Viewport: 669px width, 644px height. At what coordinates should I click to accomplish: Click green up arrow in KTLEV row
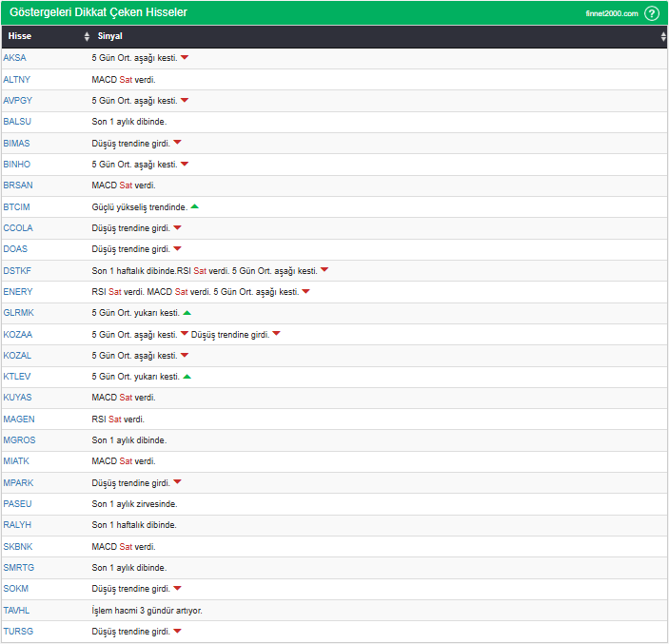pyautogui.click(x=187, y=377)
